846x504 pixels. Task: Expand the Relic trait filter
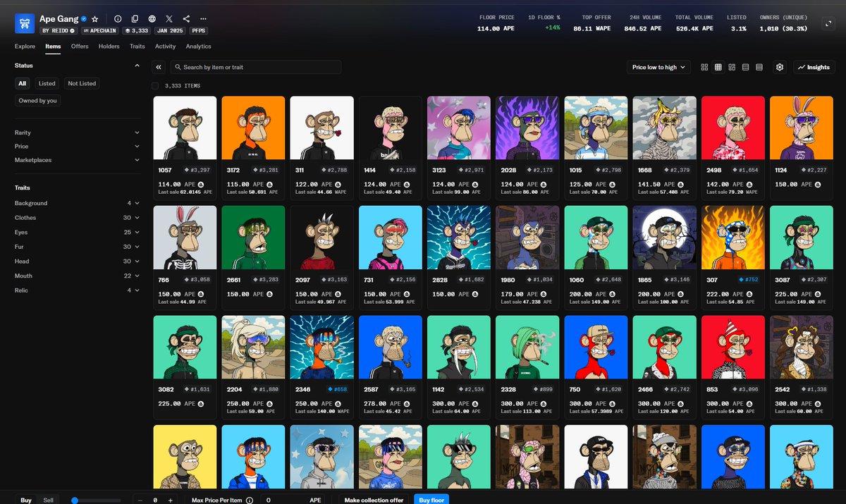click(x=78, y=290)
